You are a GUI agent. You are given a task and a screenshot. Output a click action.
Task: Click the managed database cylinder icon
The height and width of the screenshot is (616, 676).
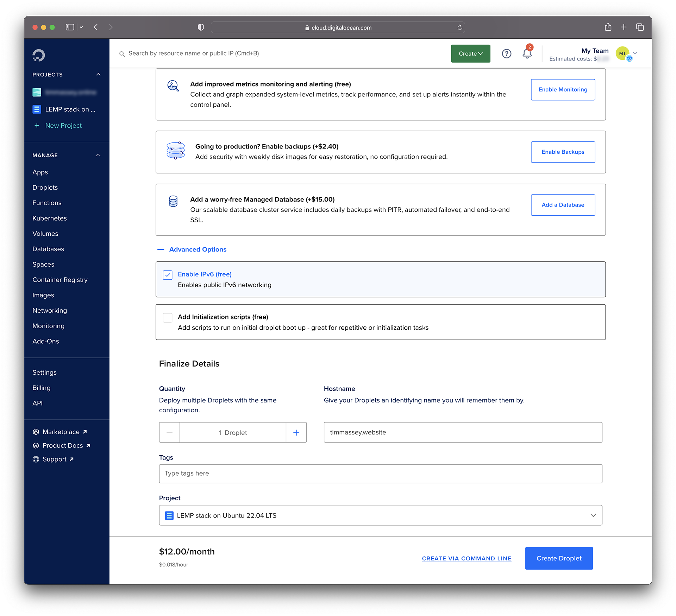(173, 201)
